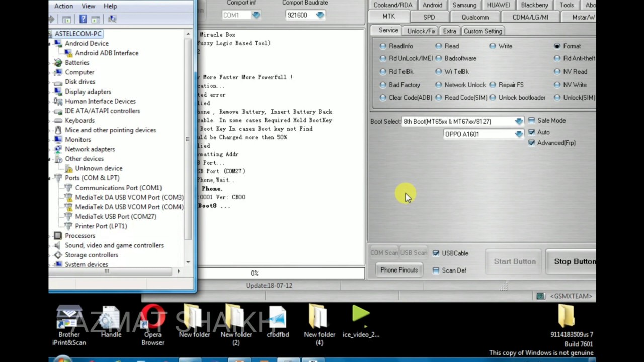This screenshot has height=362, width=644.
Task: Toggle the Advanced(Frp) checkbox
Action: [531, 143]
